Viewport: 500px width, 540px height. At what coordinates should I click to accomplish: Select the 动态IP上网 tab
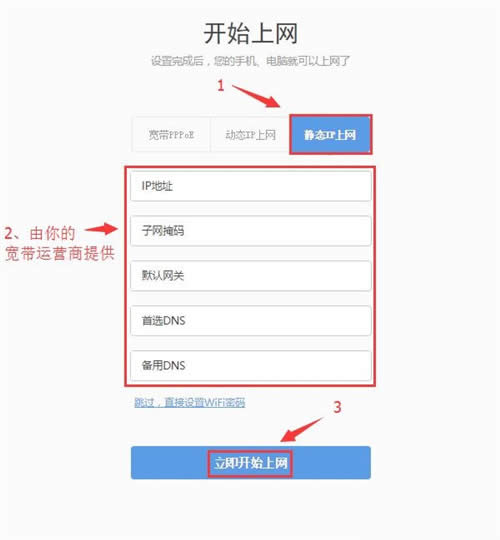(x=250, y=135)
